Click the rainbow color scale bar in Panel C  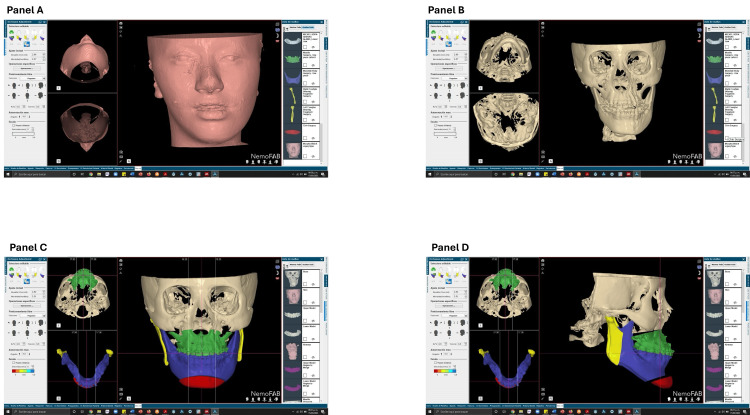coord(23,371)
